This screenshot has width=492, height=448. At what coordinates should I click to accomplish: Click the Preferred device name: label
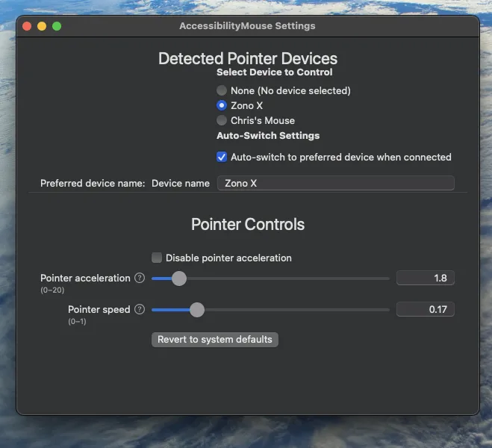[93, 183]
